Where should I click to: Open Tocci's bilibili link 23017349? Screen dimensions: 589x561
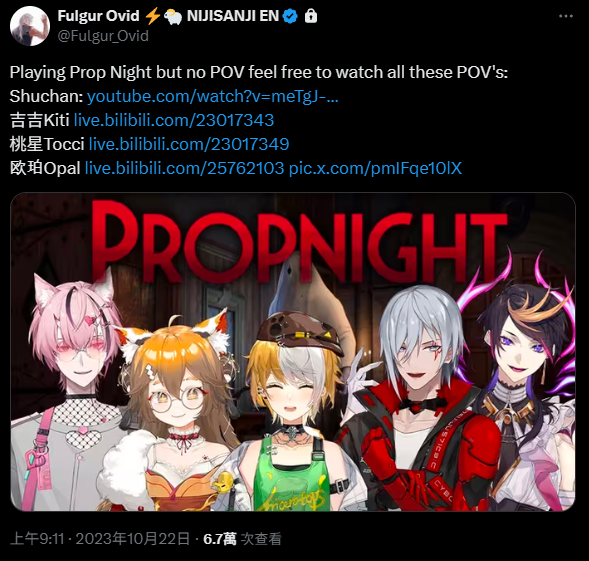coord(189,144)
